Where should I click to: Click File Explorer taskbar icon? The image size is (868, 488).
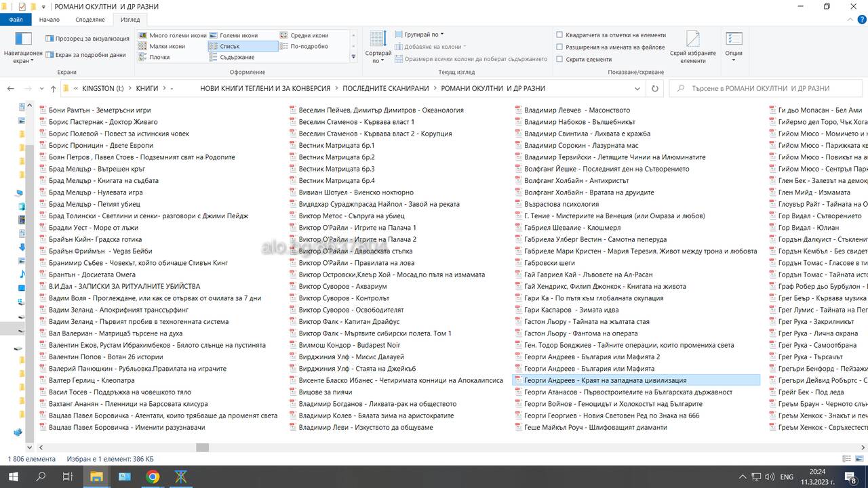pos(96,477)
